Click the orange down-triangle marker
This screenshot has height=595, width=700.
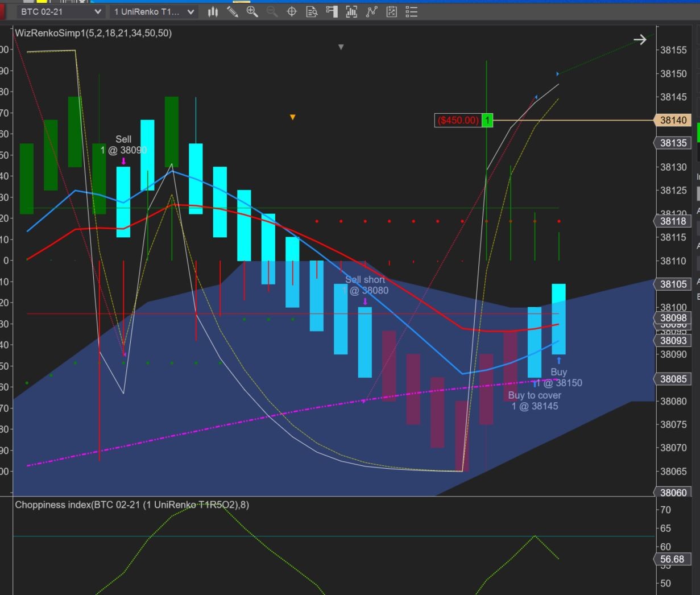293,117
